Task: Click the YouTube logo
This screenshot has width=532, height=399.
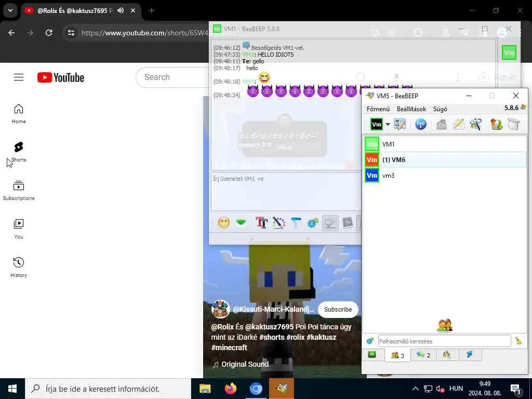Action: click(61, 77)
